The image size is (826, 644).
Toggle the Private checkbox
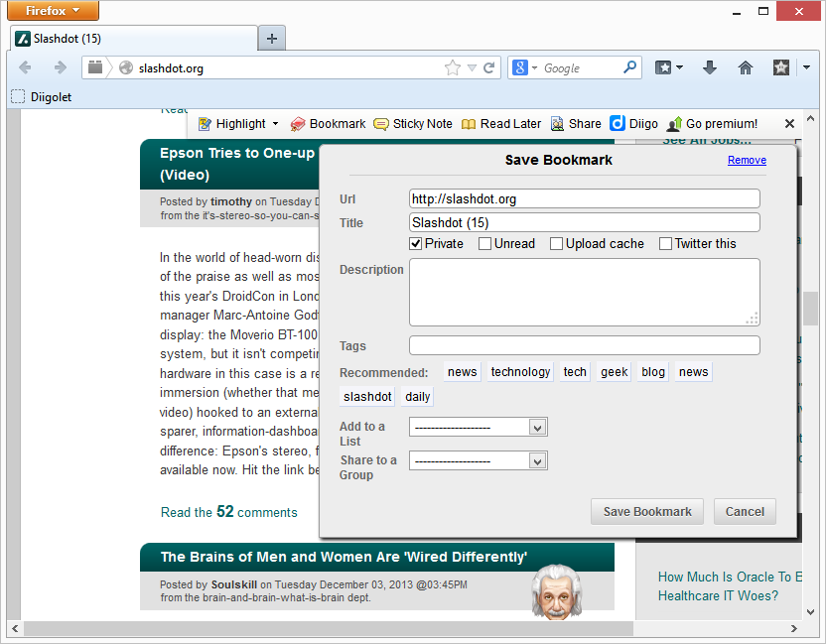pos(416,244)
